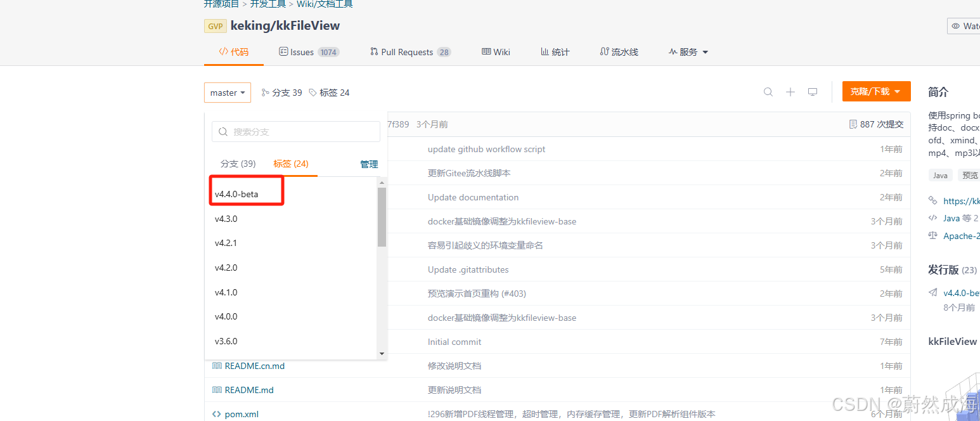The height and width of the screenshot is (421, 980).
Task: Open the search icon near clone button
Action: tap(768, 92)
